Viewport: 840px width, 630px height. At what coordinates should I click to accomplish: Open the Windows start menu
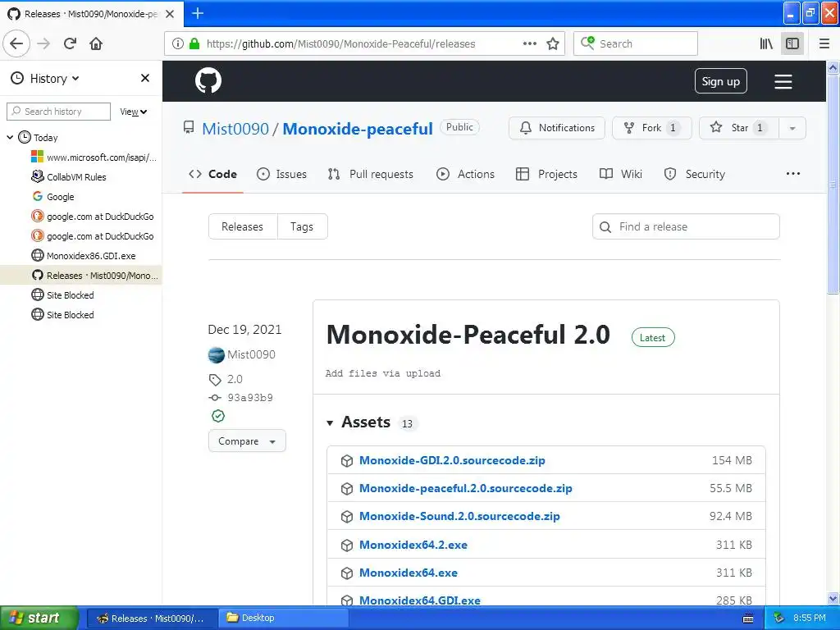39,618
